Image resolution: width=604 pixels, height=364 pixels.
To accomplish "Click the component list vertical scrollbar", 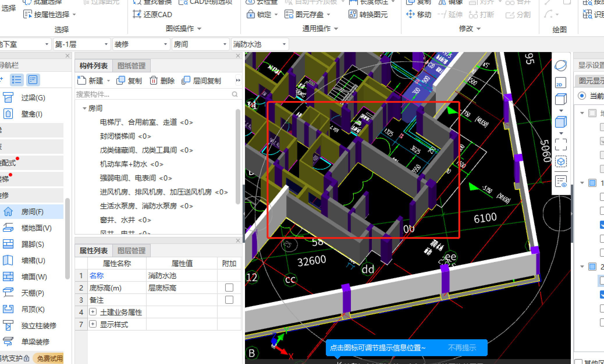I will click(238, 157).
